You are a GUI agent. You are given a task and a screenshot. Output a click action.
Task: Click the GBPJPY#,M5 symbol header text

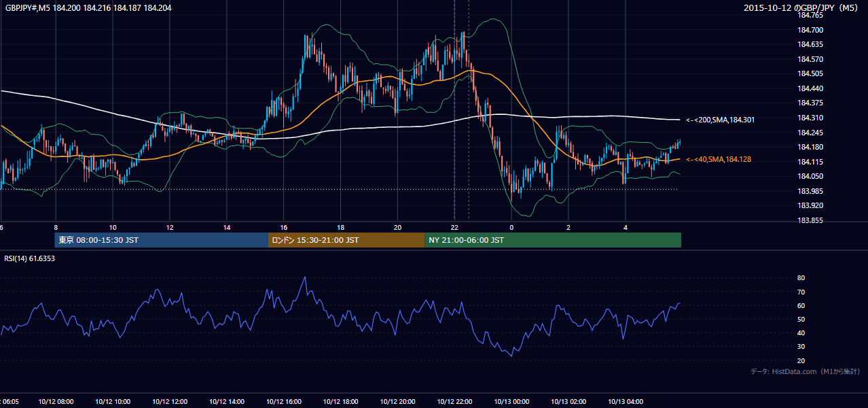88,7
